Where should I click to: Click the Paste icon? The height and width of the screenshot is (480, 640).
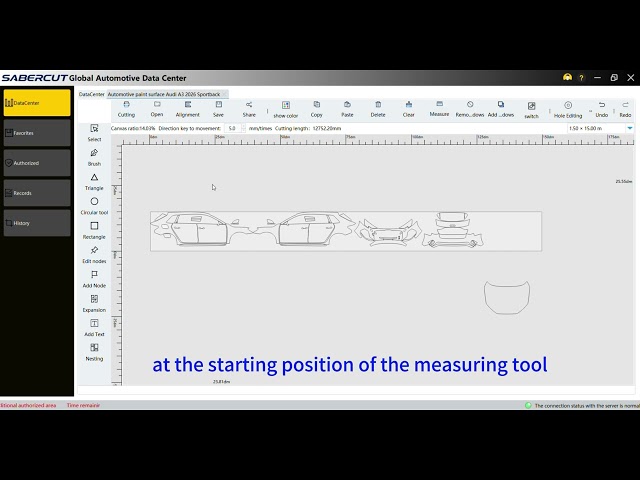[x=347, y=109]
